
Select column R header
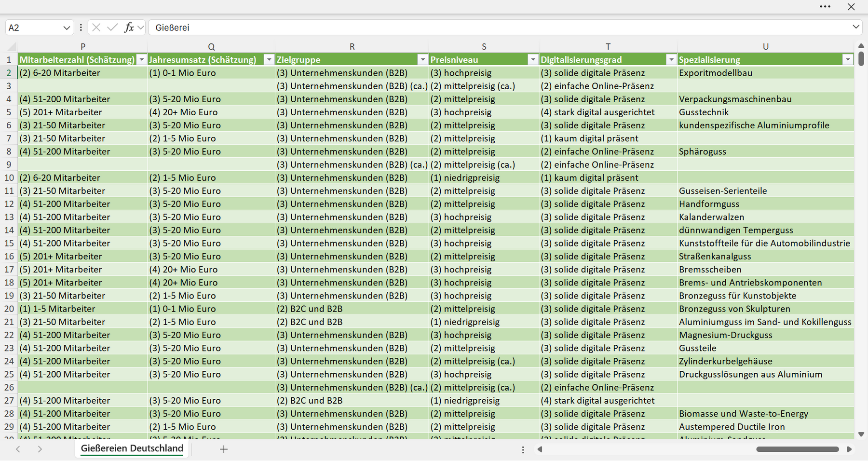tap(352, 47)
